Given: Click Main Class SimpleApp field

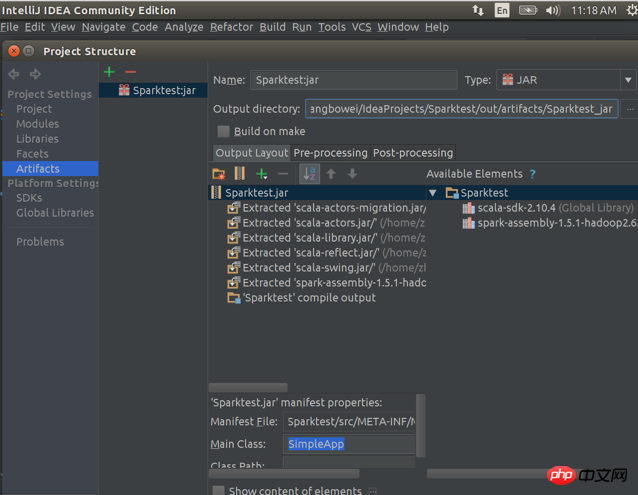Looking at the screenshot, I should coord(349,444).
